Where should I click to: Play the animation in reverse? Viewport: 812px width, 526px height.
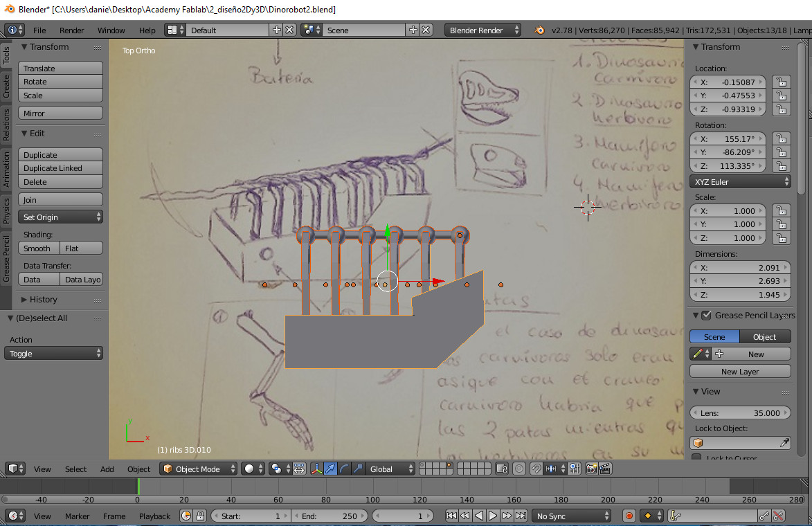pos(479,516)
